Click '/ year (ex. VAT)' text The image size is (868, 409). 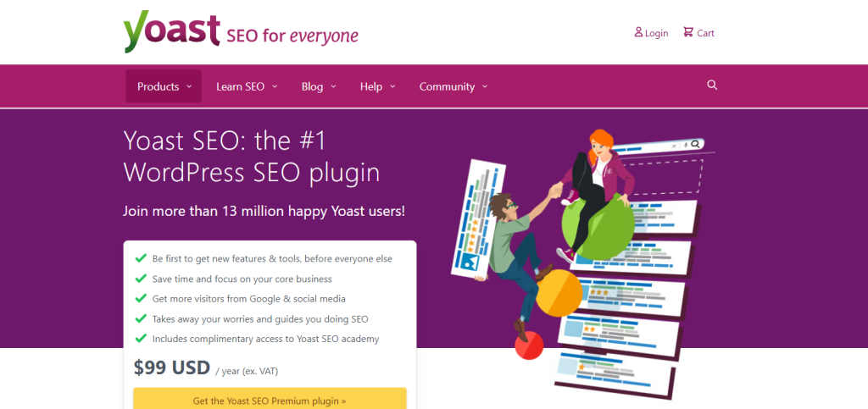(x=247, y=372)
